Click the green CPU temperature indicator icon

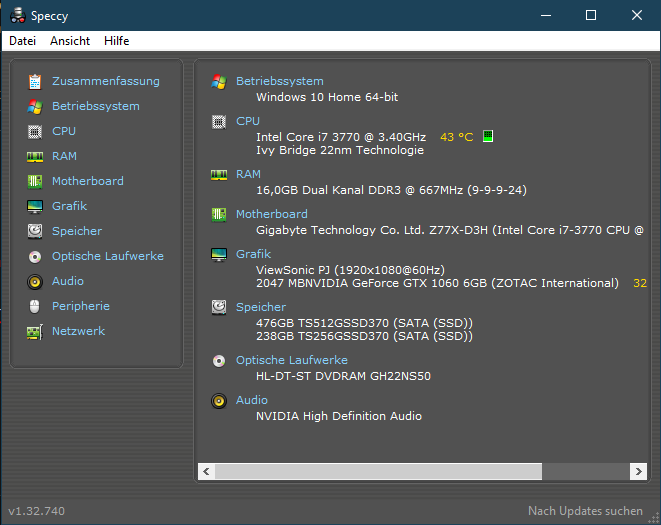coord(488,136)
